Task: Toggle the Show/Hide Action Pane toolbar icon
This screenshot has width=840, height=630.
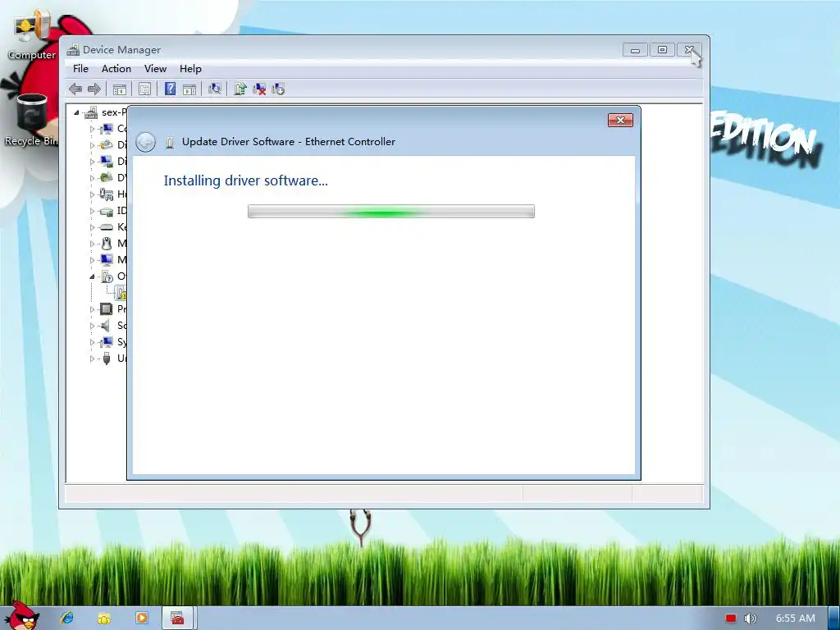Action: coord(189,89)
